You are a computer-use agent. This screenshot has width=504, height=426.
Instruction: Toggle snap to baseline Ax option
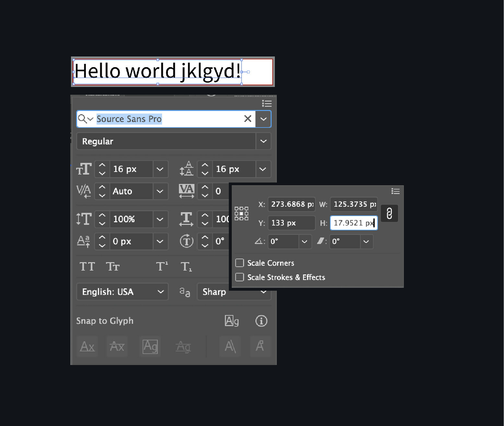coord(87,346)
